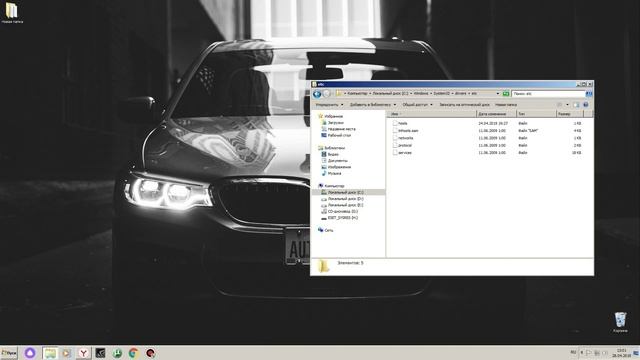Sort by Тип column header

click(x=536, y=114)
